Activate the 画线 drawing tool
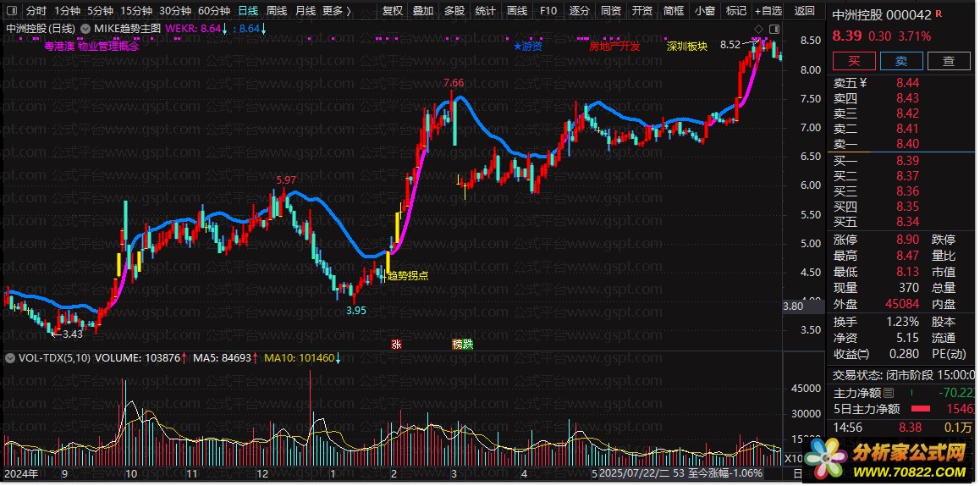980x486 pixels. 517,11
